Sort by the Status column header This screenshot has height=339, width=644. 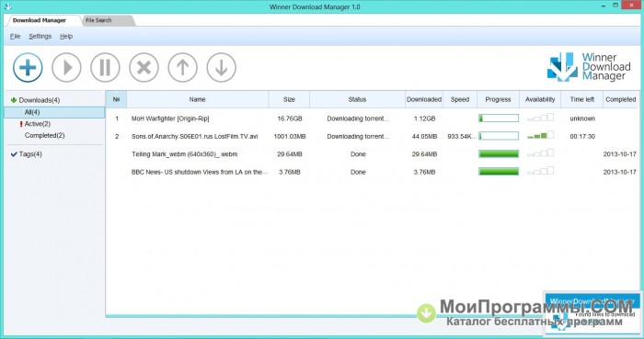point(357,99)
